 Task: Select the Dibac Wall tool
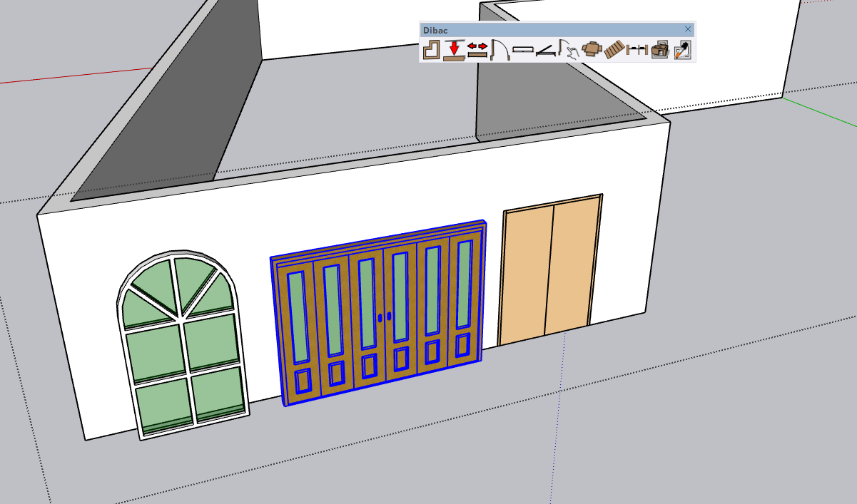[x=431, y=50]
